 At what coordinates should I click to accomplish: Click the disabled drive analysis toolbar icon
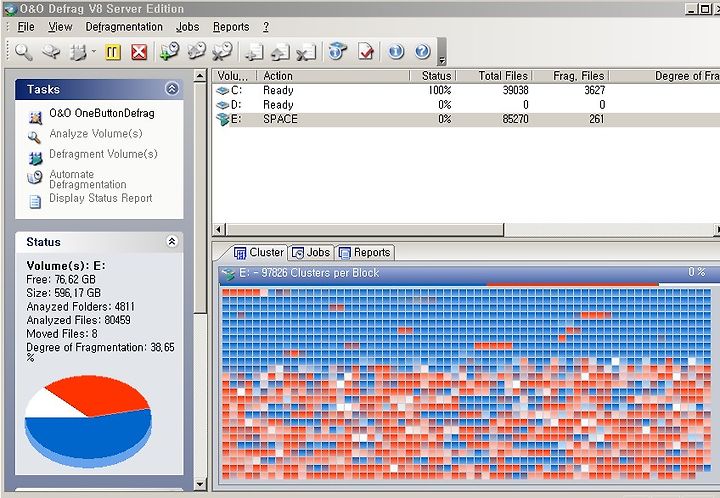[51, 52]
